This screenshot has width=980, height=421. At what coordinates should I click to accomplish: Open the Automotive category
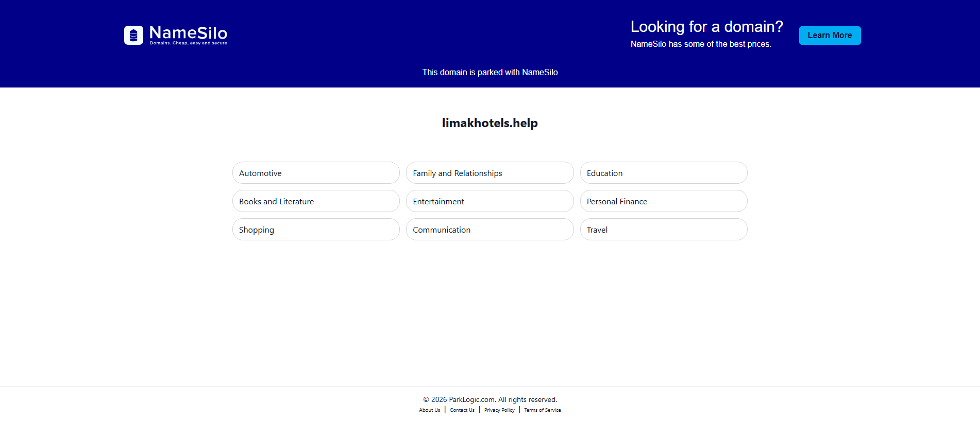pyautogui.click(x=316, y=173)
